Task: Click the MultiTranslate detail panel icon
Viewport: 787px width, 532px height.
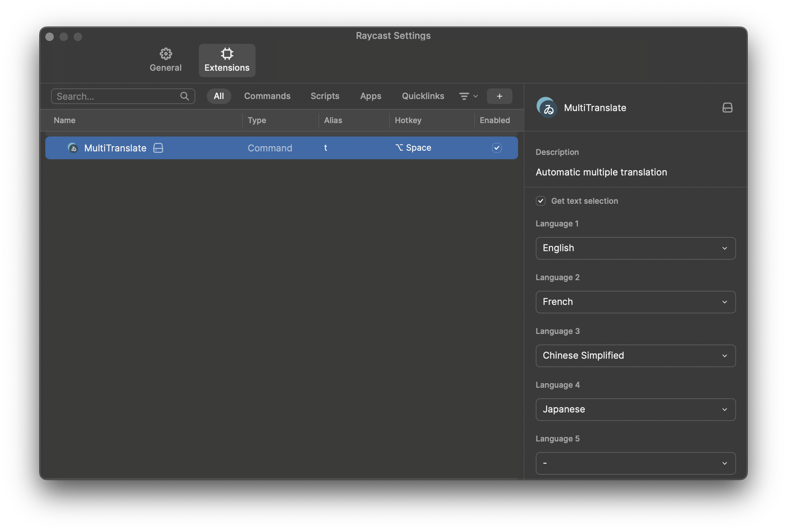Action: 547,108
